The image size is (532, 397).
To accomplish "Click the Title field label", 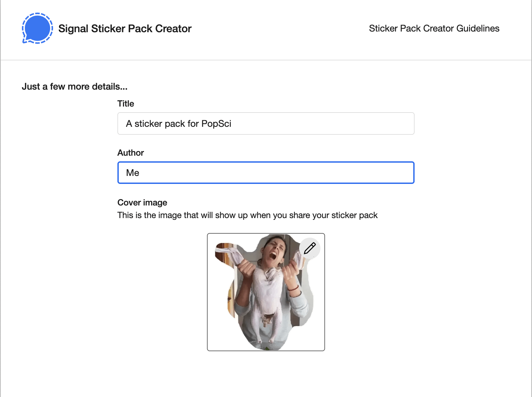I will pyautogui.click(x=125, y=104).
